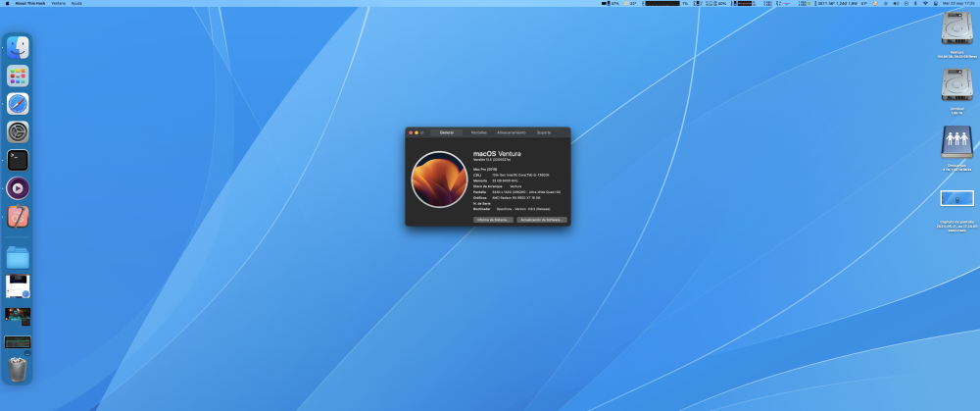Click the battery percentage menu bar item

coord(611,3)
